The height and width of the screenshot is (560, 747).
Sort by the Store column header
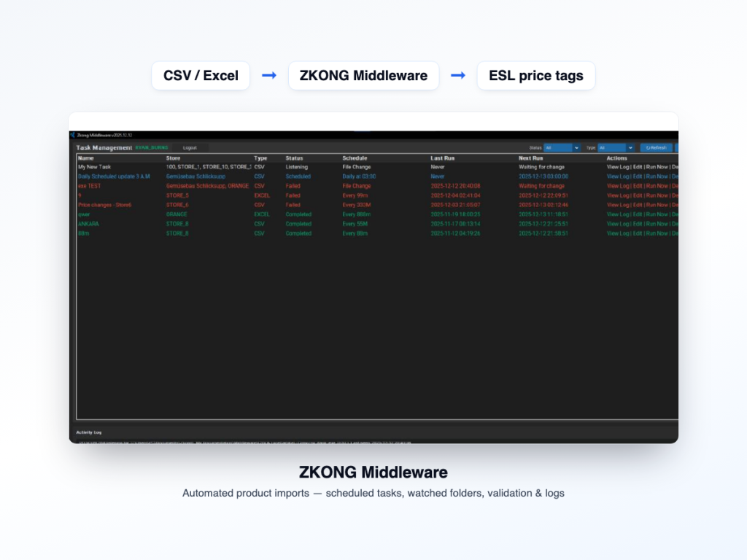coord(173,158)
